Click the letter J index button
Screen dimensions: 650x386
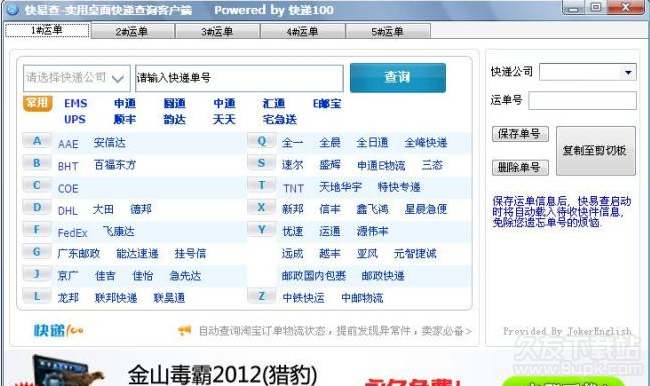[37, 274]
